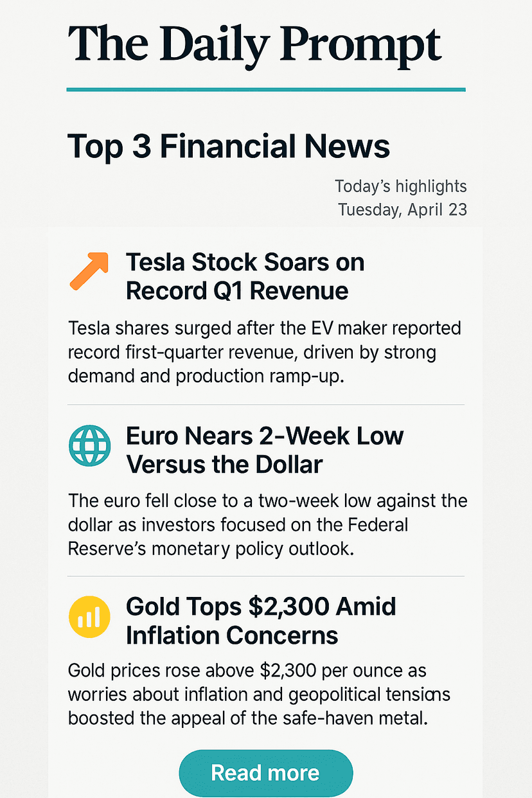
Task: Select the Top 3 Financial News heading
Action: coord(229,146)
